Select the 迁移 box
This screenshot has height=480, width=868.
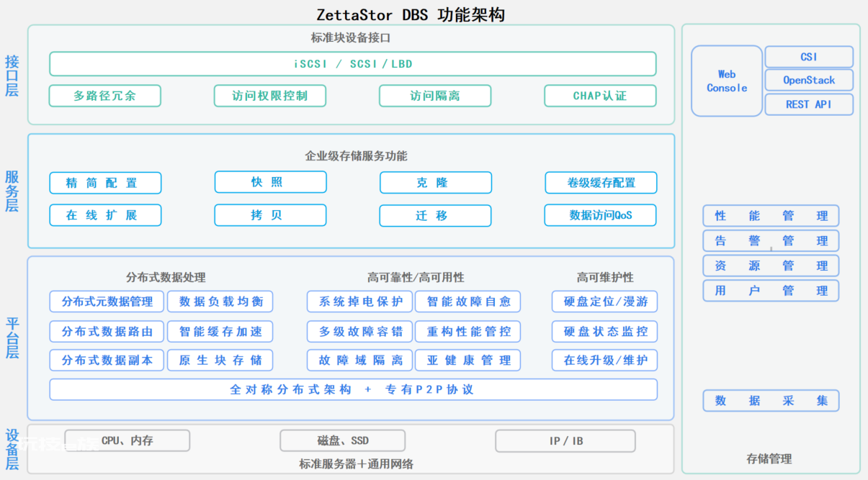pos(435,216)
